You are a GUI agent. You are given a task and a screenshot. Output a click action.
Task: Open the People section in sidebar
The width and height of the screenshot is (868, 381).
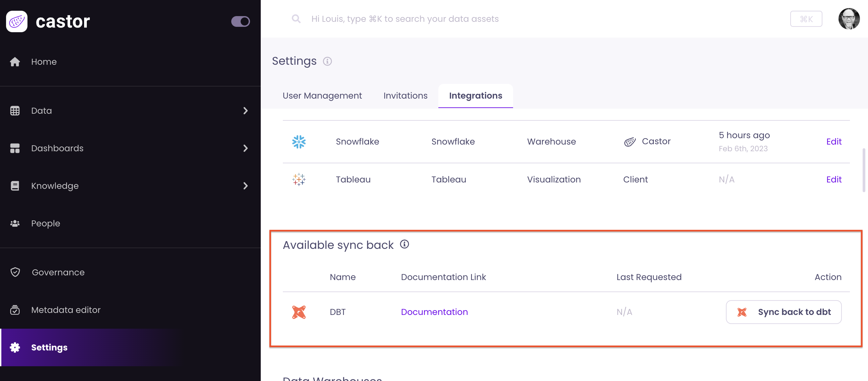(x=46, y=223)
